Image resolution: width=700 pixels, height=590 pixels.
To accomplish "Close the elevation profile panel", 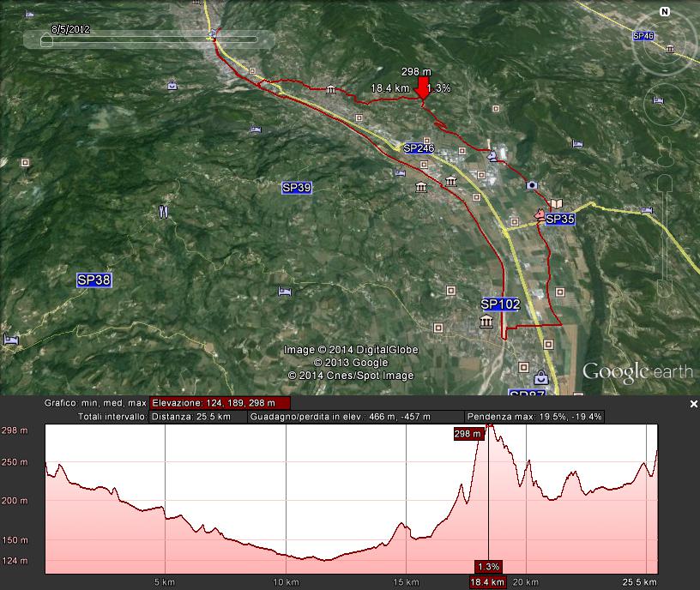I will tap(694, 403).
